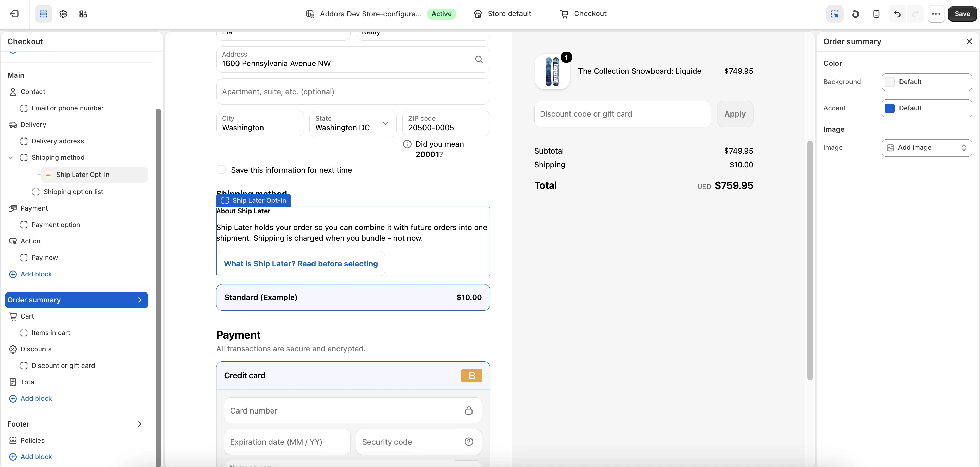Click the Apply discount button
The image size is (980, 467).
(735, 114)
